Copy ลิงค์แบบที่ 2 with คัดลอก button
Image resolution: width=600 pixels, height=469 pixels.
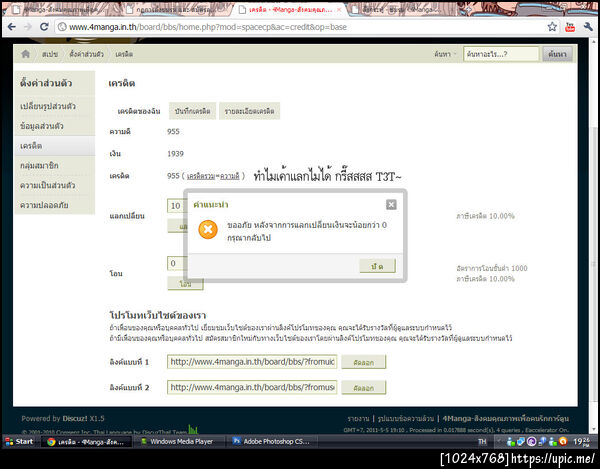click(x=364, y=388)
